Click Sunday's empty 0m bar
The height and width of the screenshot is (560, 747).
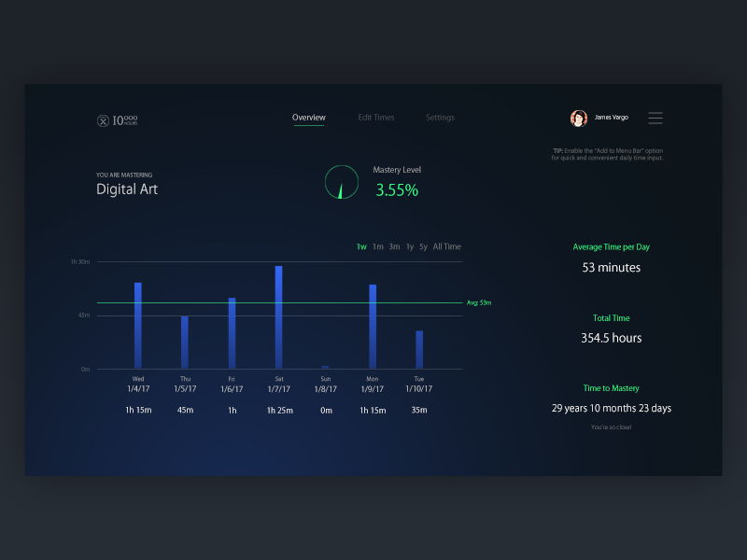coord(325,367)
